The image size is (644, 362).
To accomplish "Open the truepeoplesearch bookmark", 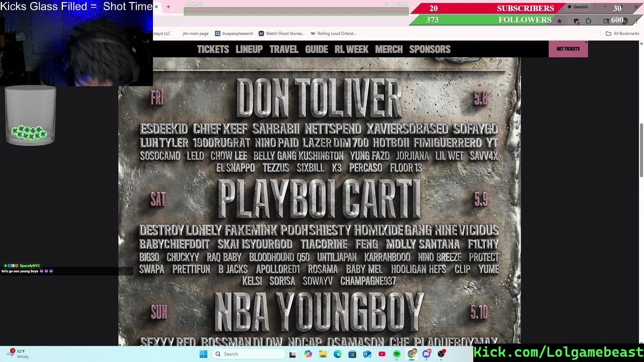I will coord(234,34).
